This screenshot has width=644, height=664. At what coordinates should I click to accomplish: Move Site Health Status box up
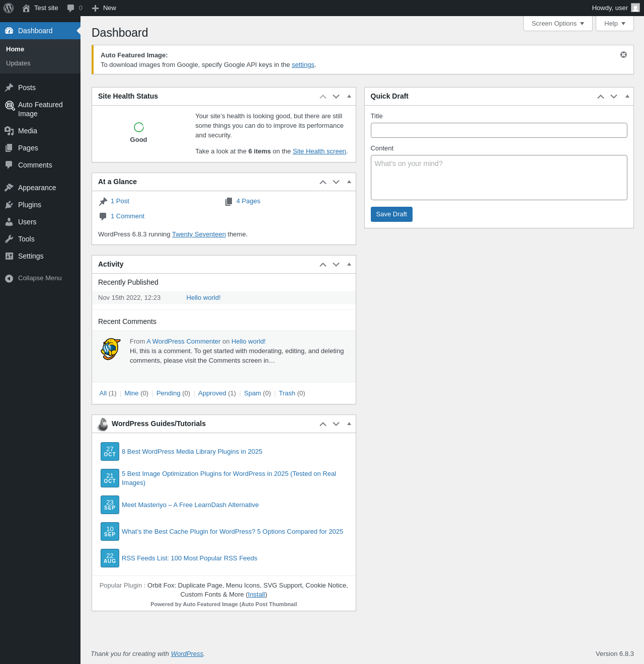(x=323, y=97)
